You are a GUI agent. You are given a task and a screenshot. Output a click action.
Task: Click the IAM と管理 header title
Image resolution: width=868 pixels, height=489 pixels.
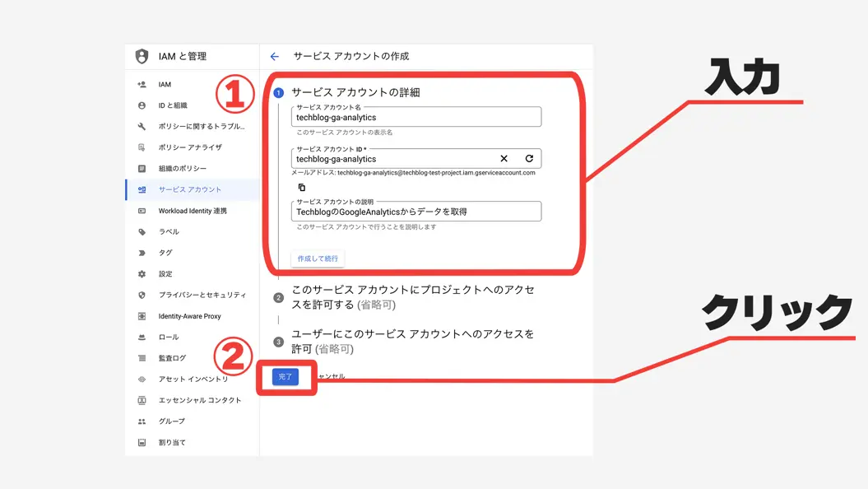click(182, 57)
